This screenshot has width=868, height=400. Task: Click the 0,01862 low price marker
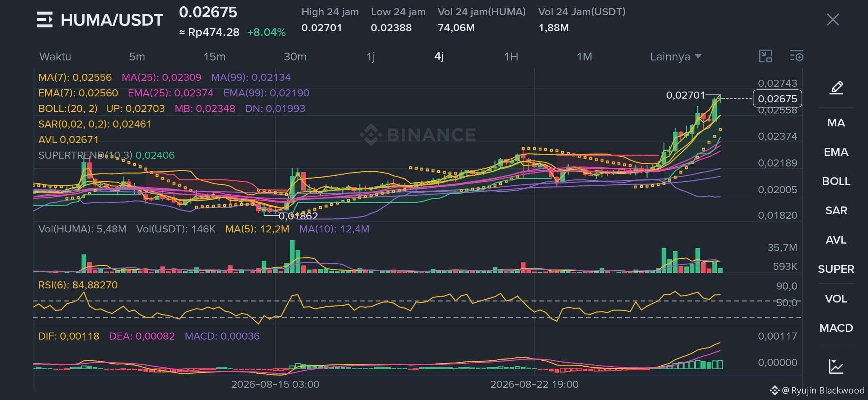(298, 216)
